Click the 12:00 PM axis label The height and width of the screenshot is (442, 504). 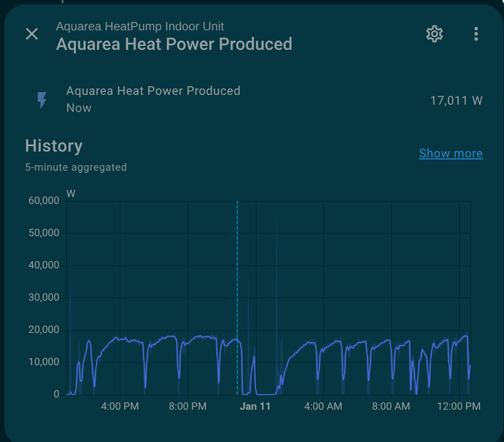pyautogui.click(x=459, y=406)
